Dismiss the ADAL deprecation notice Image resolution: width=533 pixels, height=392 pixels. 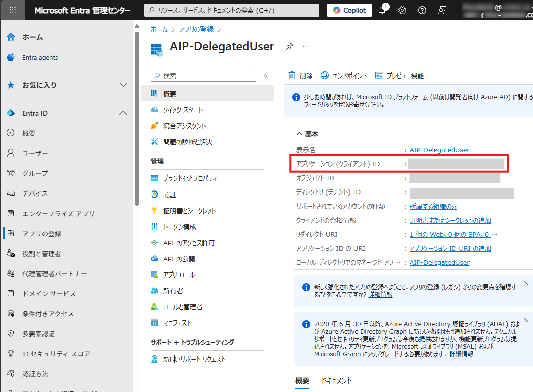(526, 320)
